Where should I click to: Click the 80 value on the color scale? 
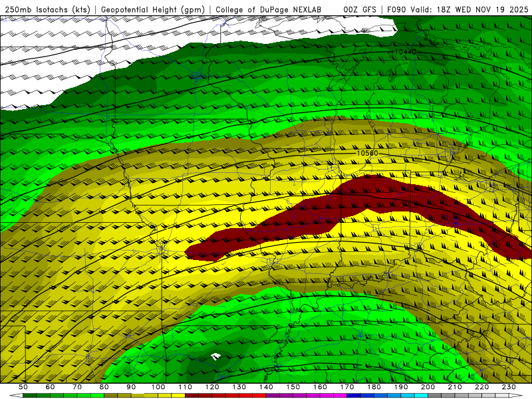[x=104, y=387]
